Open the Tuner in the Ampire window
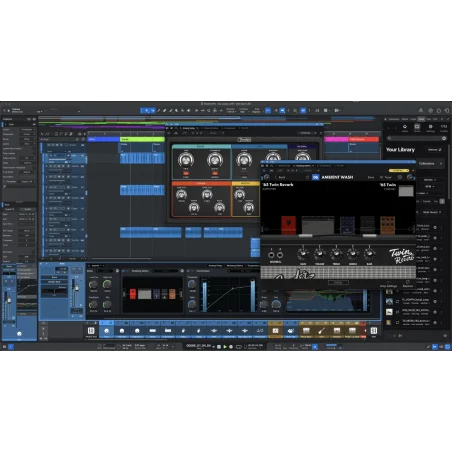452x452 pixels. (386, 177)
